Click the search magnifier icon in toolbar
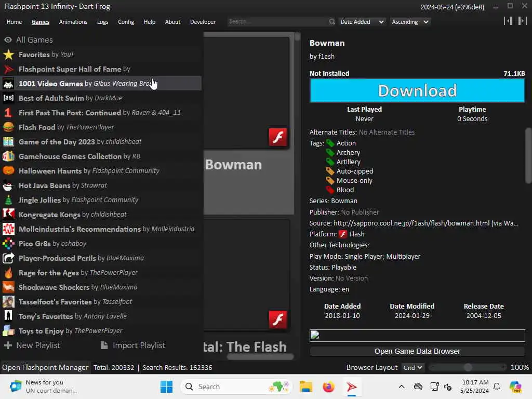This screenshot has height=399, width=532. (332, 22)
